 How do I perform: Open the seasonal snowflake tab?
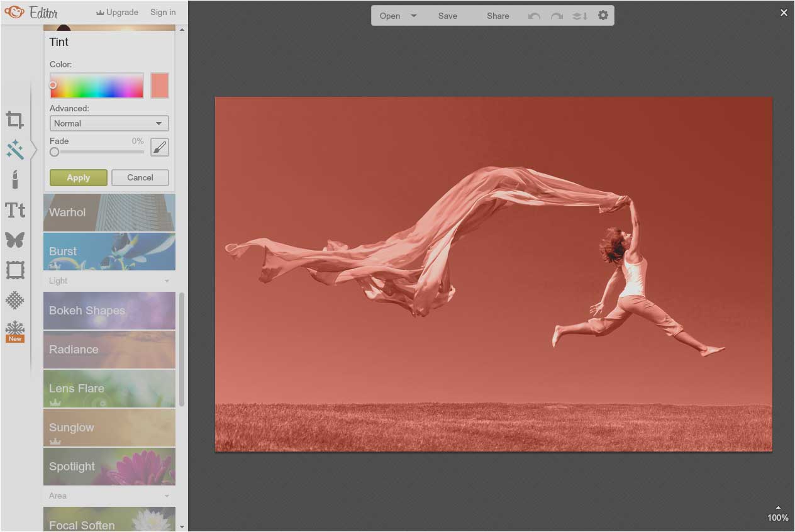[x=15, y=330]
